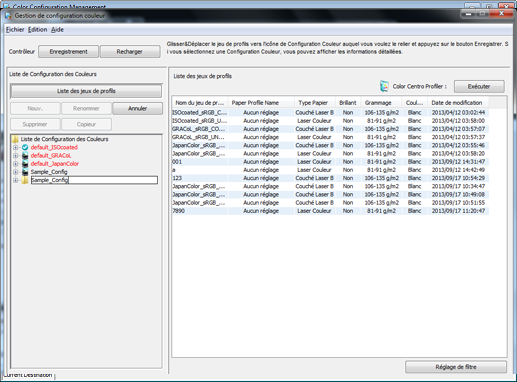This screenshot has height=382, width=517.
Task: Click the date 2013/04/12 03:58:20
Action: click(x=458, y=154)
